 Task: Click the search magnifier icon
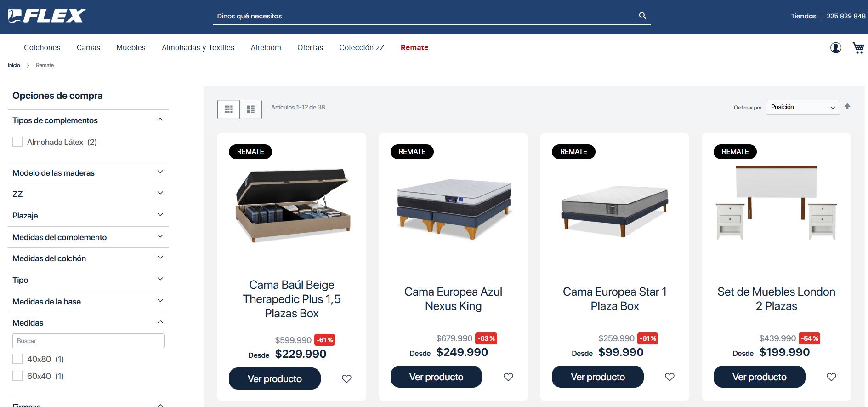[642, 16]
